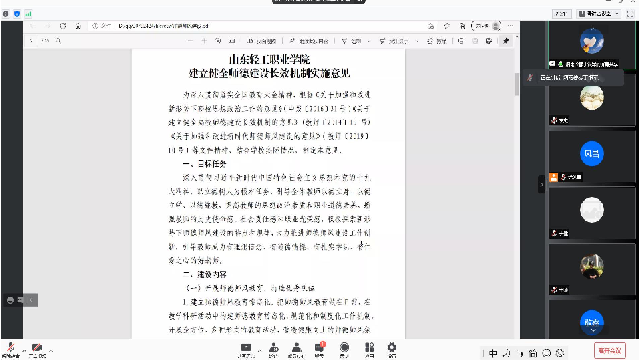Unmute the microphone in meeting toolbar

(x=11, y=350)
